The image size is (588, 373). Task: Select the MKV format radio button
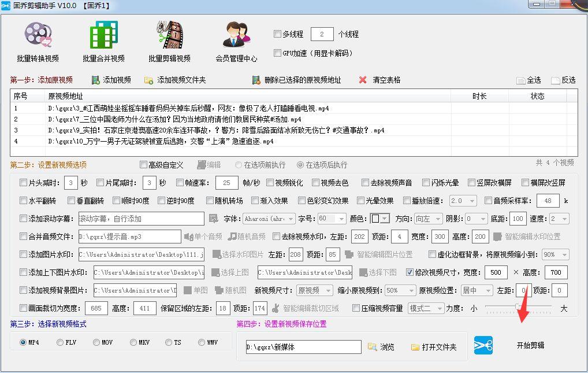point(130,342)
